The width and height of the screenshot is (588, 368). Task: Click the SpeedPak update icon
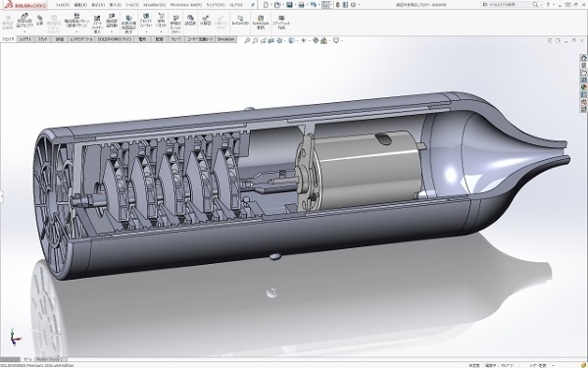261,23
